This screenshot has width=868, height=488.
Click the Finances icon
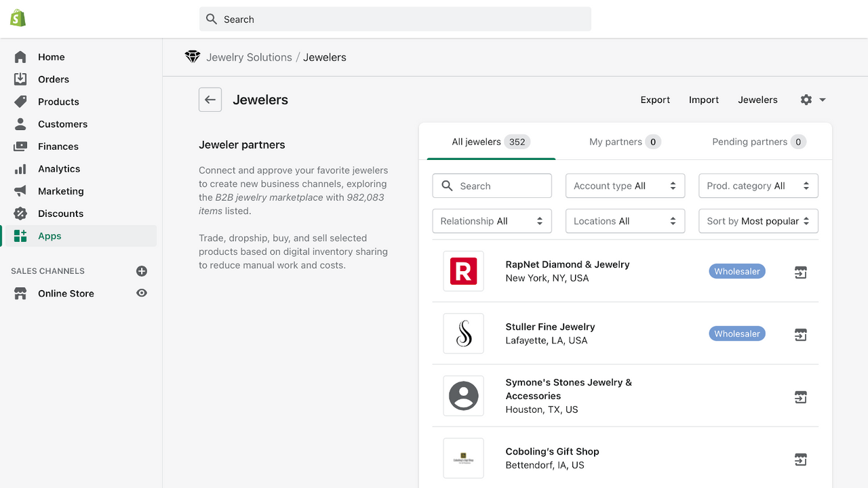20,146
